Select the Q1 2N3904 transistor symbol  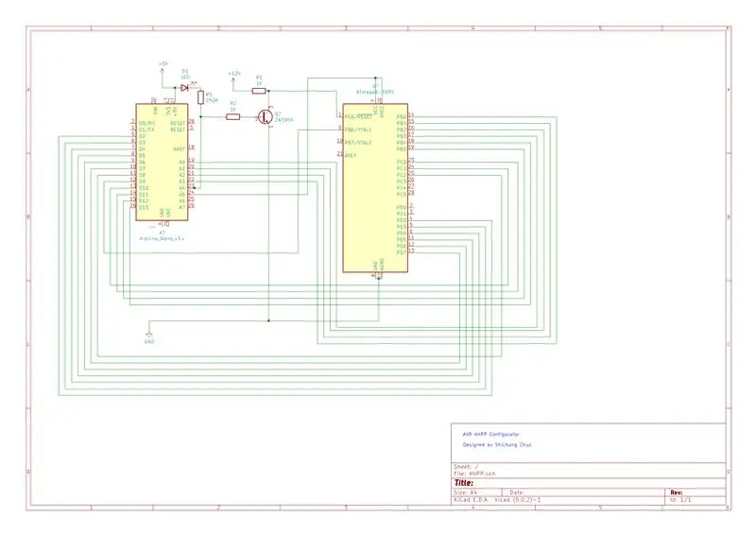(265, 117)
